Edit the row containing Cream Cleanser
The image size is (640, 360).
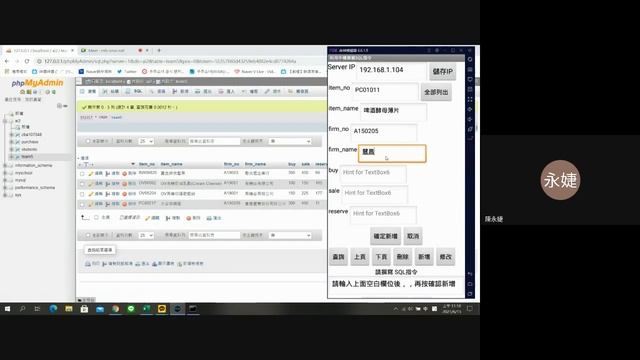point(96,184)
